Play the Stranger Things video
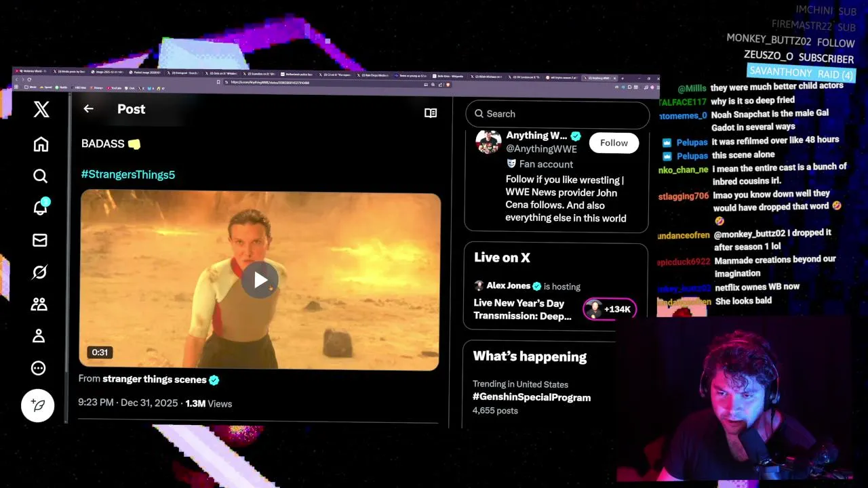Screen dimensions: 868x488 [x=260, y=281]
